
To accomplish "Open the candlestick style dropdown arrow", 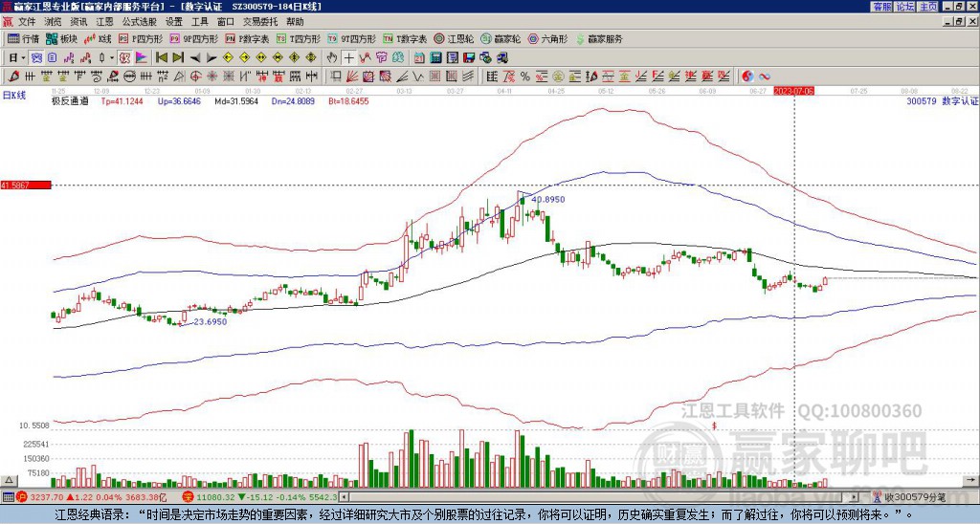I will click(x=112, y=57).
